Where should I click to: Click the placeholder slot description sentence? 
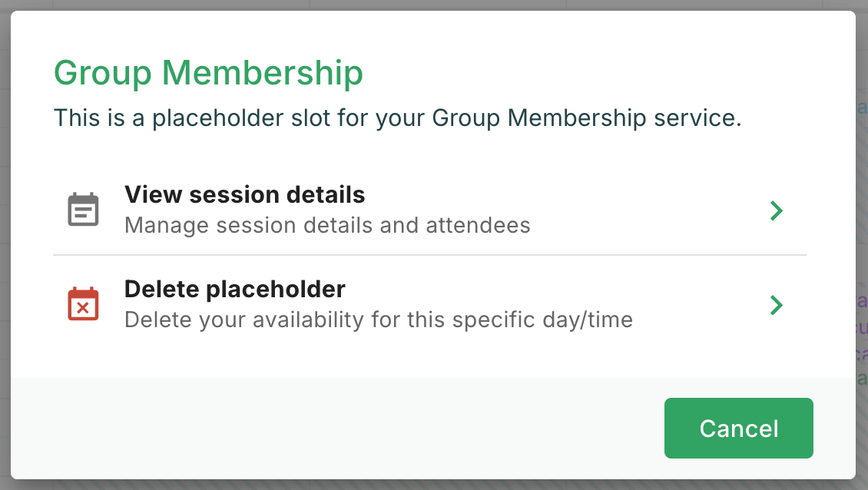click(397, 119)
